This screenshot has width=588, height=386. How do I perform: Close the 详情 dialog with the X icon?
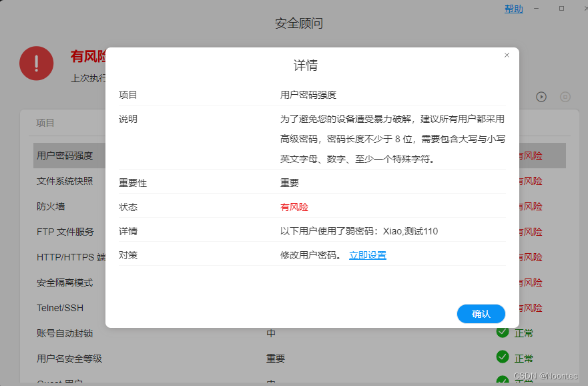[x=507, y=55]
